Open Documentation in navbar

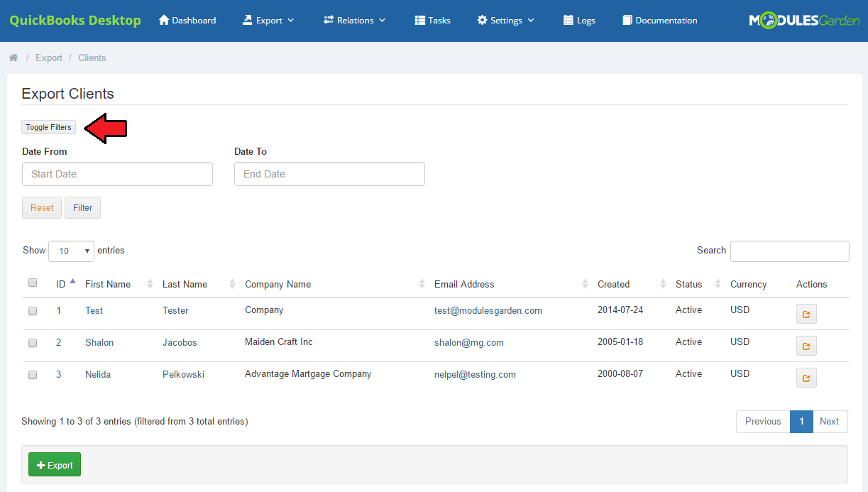660,21
